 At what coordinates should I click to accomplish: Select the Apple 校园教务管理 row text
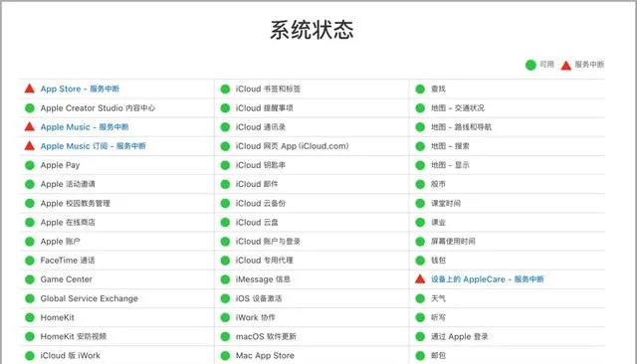[76, 203]
